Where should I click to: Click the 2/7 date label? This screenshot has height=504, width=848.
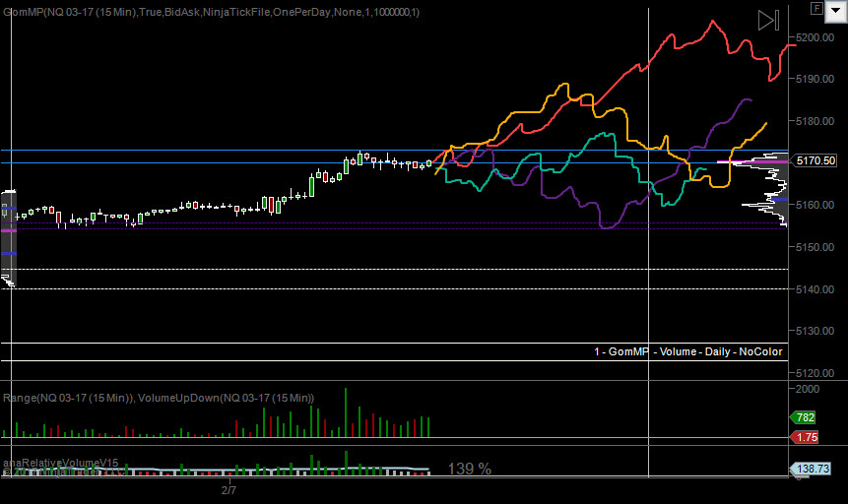(x=228, y=490)
